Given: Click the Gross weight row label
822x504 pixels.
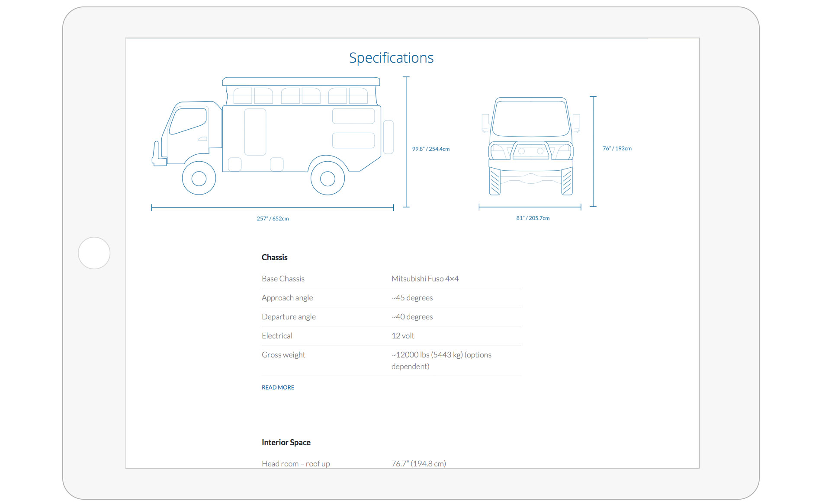Looking at the screenshot, I should pyautogui.click(x=283, y=355).
